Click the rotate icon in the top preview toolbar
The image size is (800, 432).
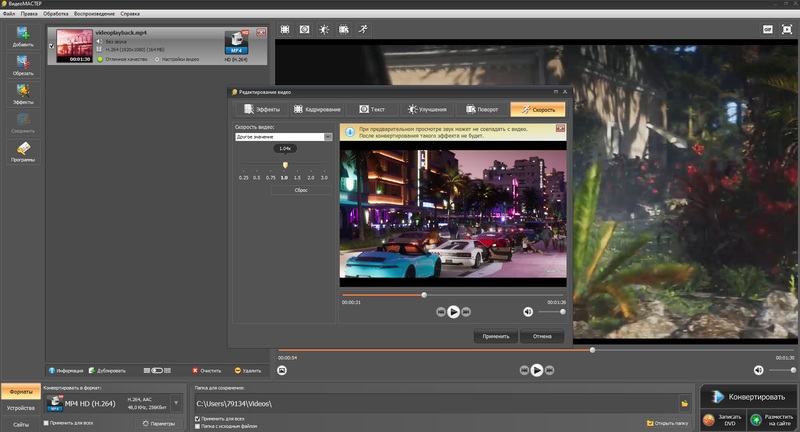[x=344, y=30]
